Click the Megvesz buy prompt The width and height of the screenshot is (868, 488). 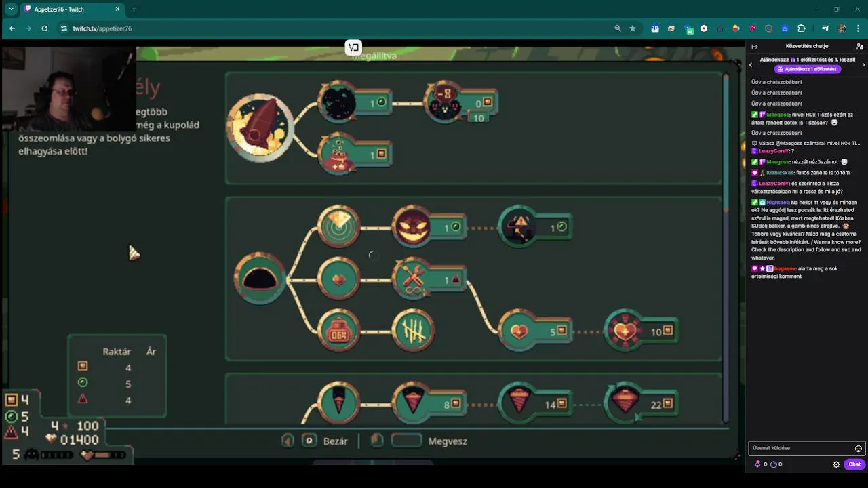tap(430, 441)
